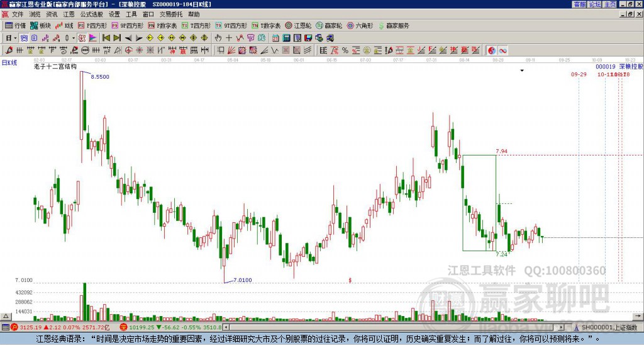This screenshot has width=644, height=345.
Task: Launch the 赢家轮 wheel tool
Action: click(x=329, y=25)
